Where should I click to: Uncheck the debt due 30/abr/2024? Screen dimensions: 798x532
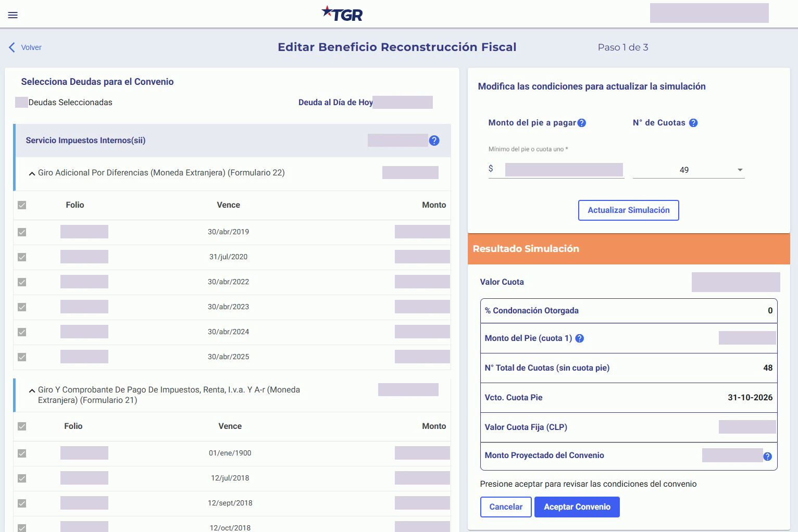[x=22, y=332]
